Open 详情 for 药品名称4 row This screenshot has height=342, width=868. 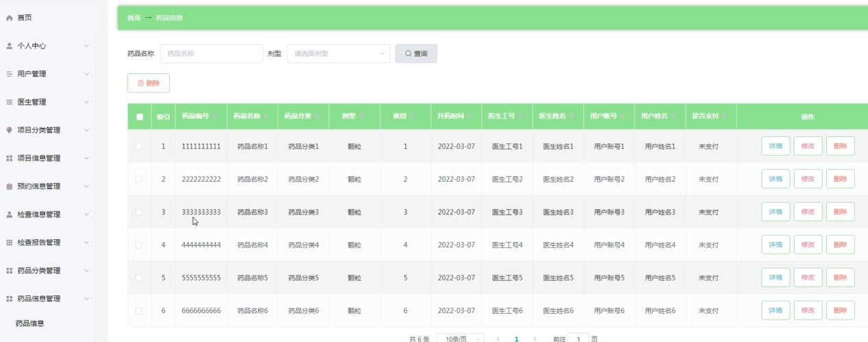[x=775, y=245]
